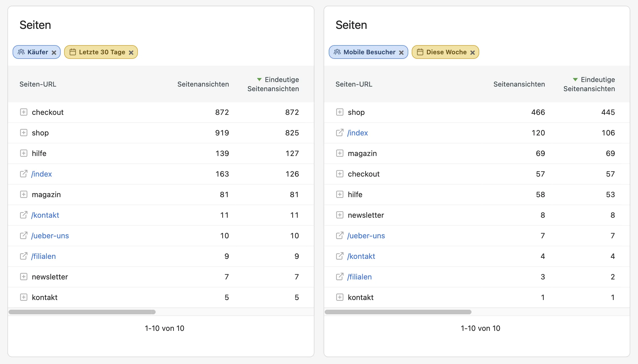
Task: Click the /kontakt link in right table
Action: click(x=361, y=256)
